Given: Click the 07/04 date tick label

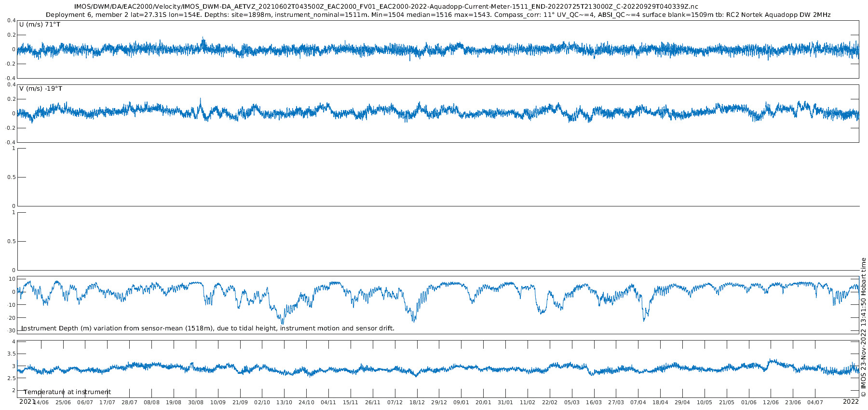Looking at the screenshot, I should pyautogui.click(x=638, y=402).
